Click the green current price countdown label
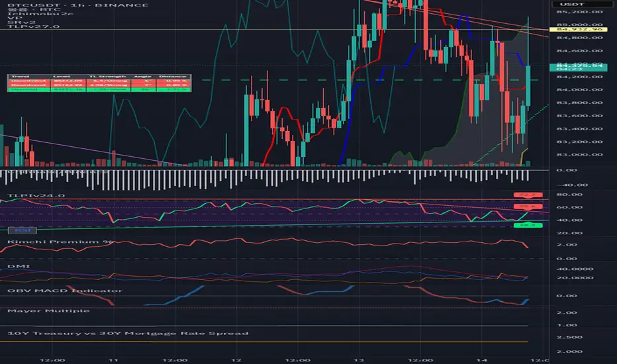This screenshot has width=617, height=364. click(x=578, y=68)
